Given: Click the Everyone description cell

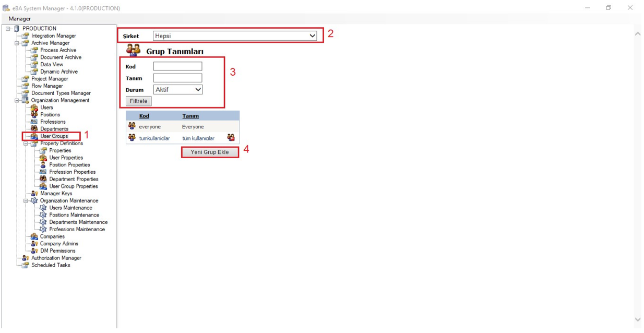Looking at the screenshot, I should point(193,127).
